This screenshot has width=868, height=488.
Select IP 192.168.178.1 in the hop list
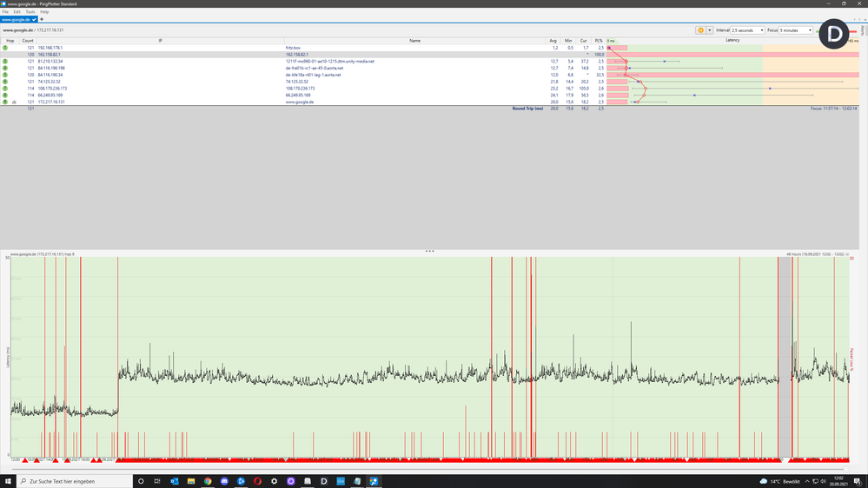50,48
